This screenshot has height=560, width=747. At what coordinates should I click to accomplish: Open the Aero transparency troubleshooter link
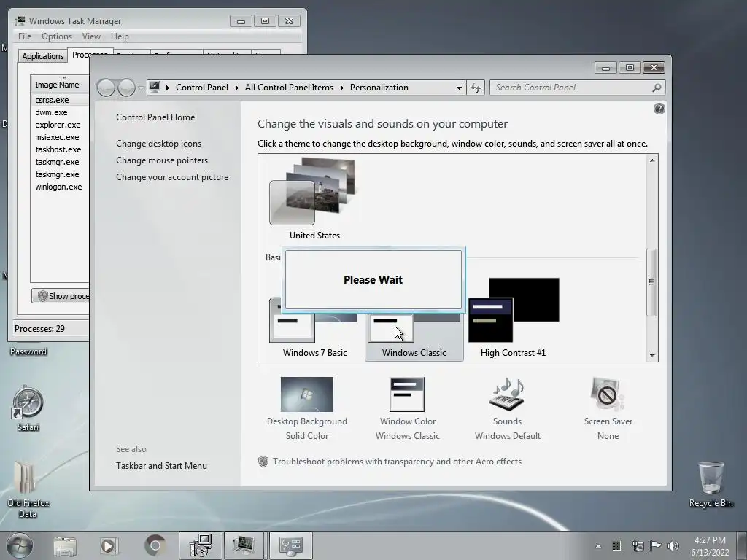click(x=398, y=462)
